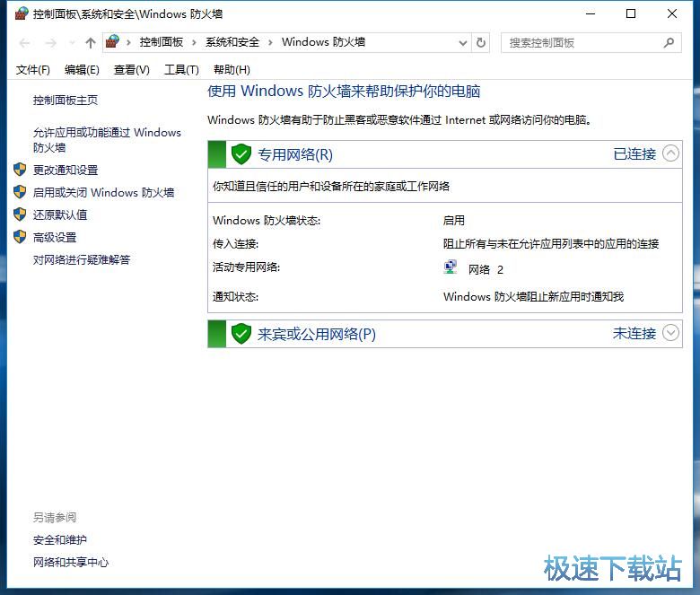Click the 网络 2 active network text
The height and width of the screenshot is (595, 700).
point(486,269)
